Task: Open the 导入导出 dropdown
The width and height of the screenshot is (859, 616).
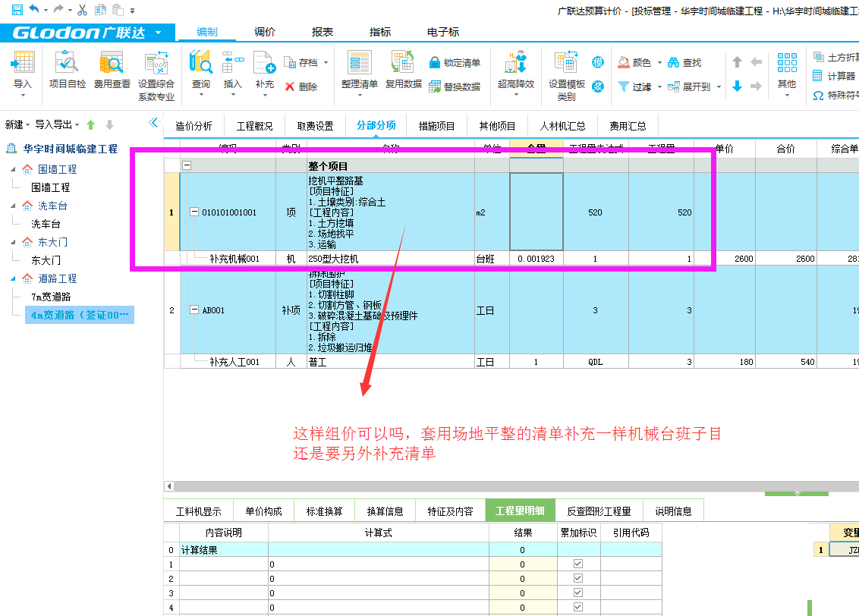Action: (57, 125)
